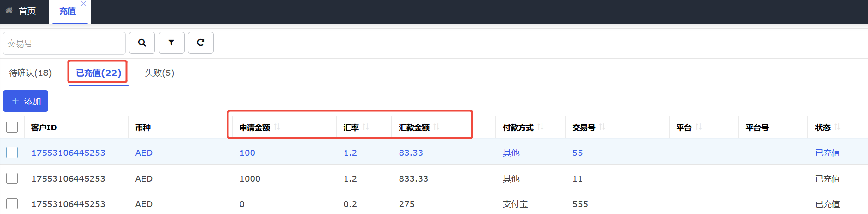Click the 添加 button

25,101
